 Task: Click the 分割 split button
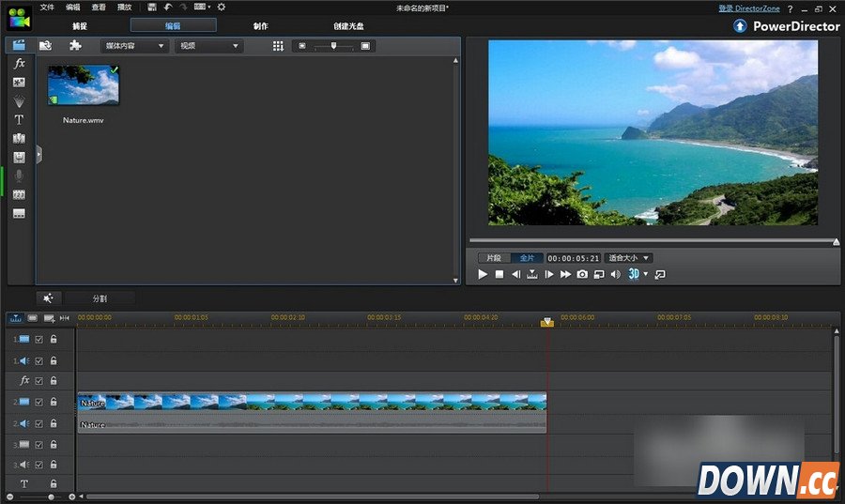tap(100, 298)
